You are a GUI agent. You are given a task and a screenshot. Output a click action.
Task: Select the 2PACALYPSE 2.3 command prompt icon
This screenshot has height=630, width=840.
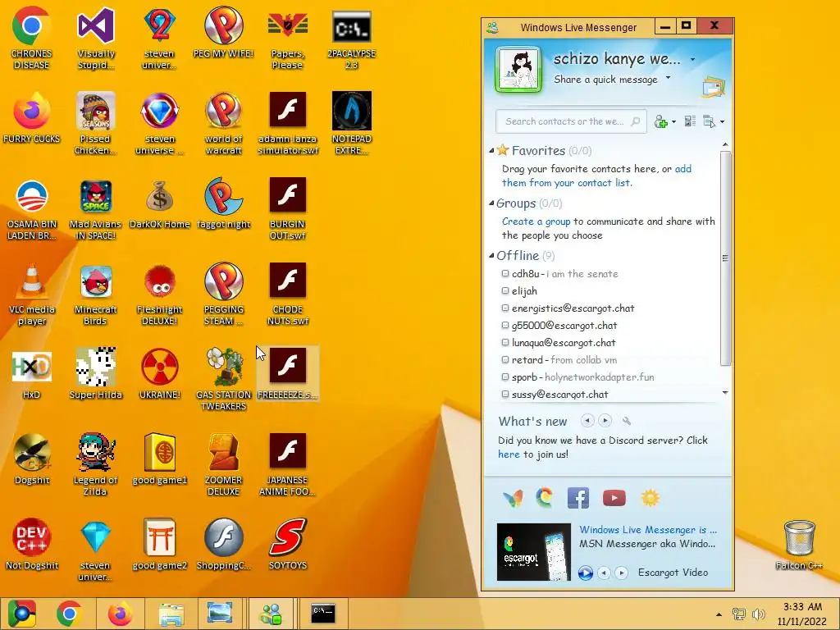(351, 40)
